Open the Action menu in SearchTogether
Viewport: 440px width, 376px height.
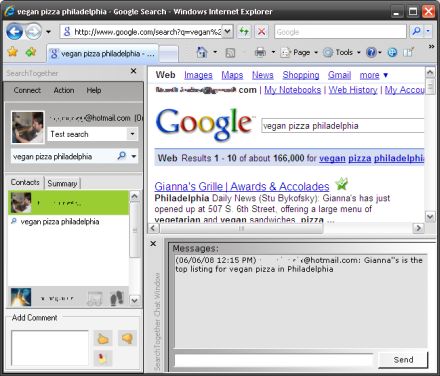(x=64, y=90)
